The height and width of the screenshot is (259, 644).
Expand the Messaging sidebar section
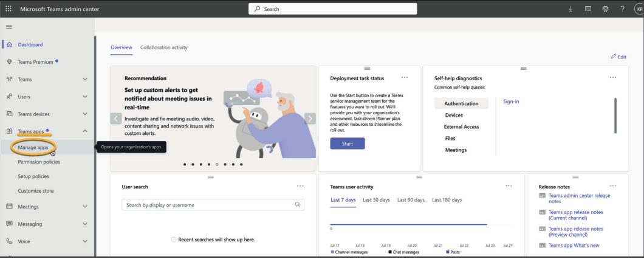[x=85, y=224]
